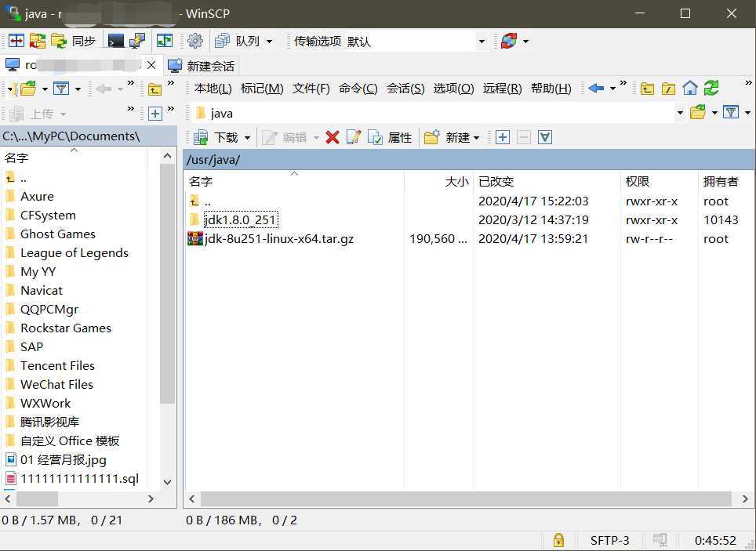Click the red-blue globe reconnect icon
This screenshot has width=756, height=551.
coord(509,41)
